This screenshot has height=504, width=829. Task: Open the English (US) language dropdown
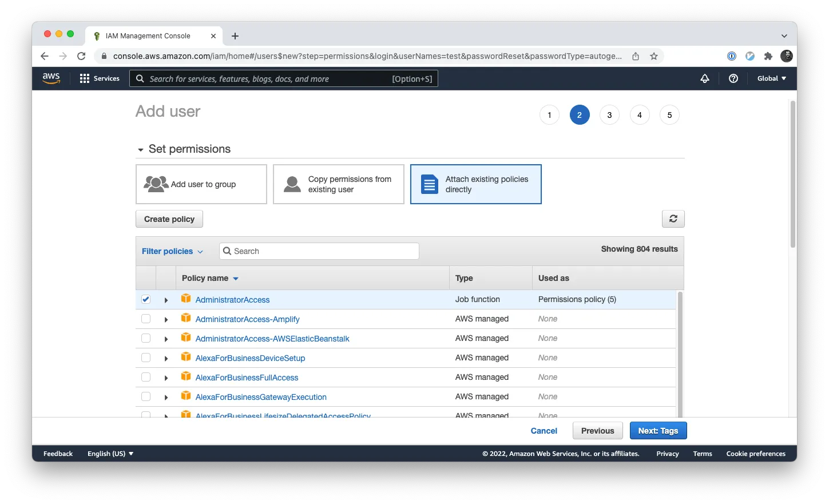[110, 454]
